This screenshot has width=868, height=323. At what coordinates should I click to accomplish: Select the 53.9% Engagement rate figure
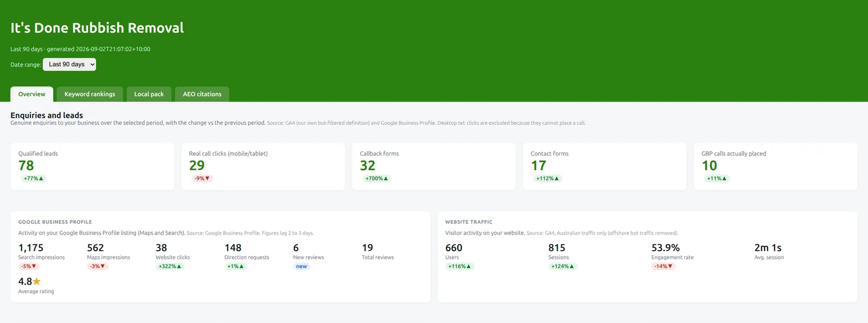point(666,248)
